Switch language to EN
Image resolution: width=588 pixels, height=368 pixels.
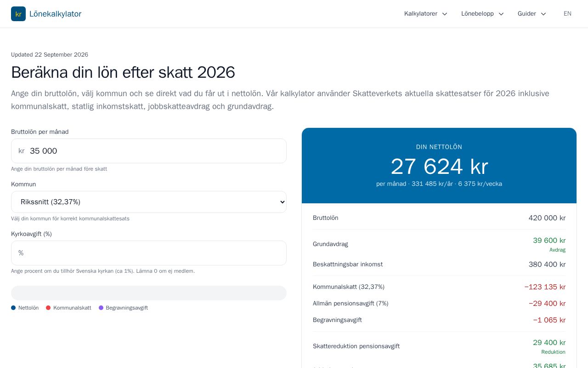567,14
